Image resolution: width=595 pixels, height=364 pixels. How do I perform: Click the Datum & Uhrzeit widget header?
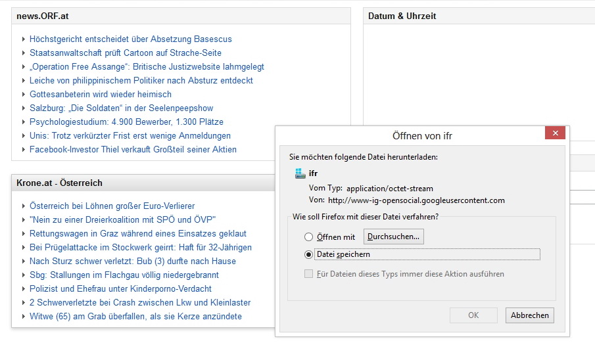tap(402, 16)
